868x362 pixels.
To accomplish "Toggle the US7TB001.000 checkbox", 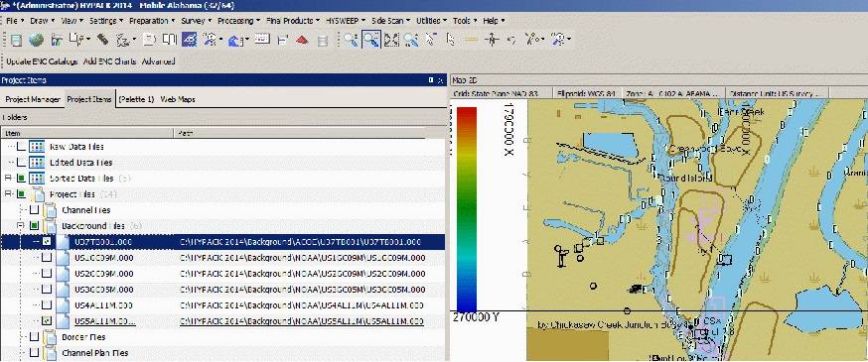I will pyautogui.click(x=47, y=242).
